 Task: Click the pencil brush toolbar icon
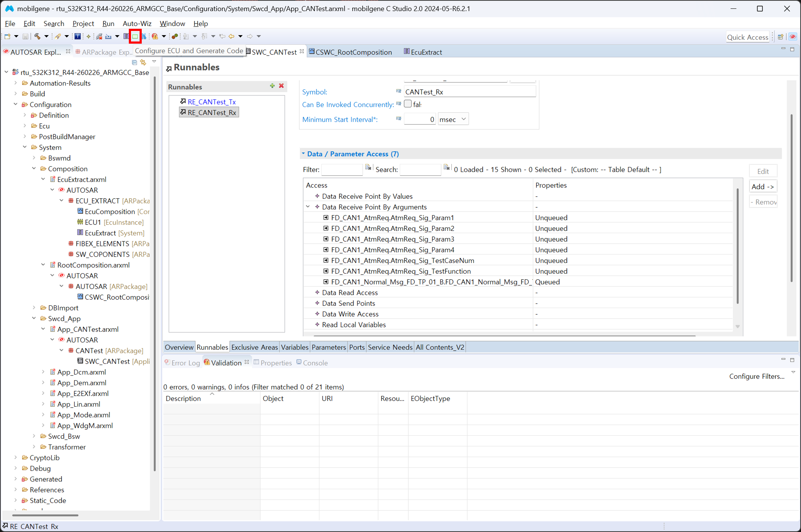58,36
